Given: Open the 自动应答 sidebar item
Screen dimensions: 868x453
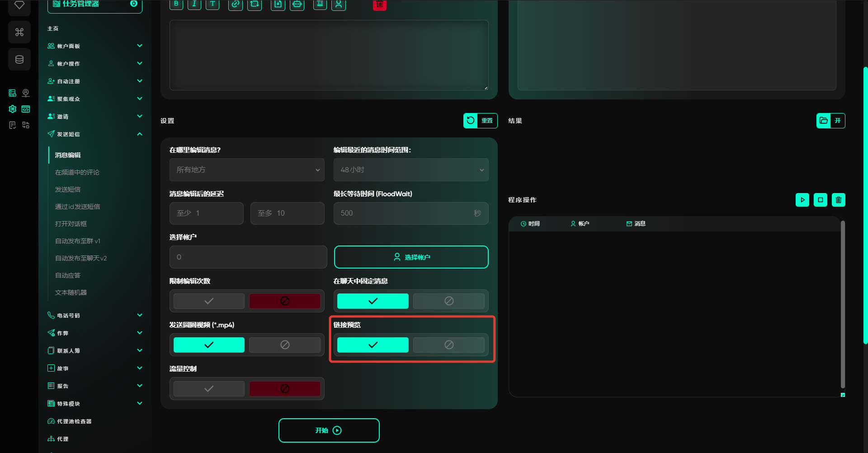Looking at the screenshot, I should coord(68,275).
